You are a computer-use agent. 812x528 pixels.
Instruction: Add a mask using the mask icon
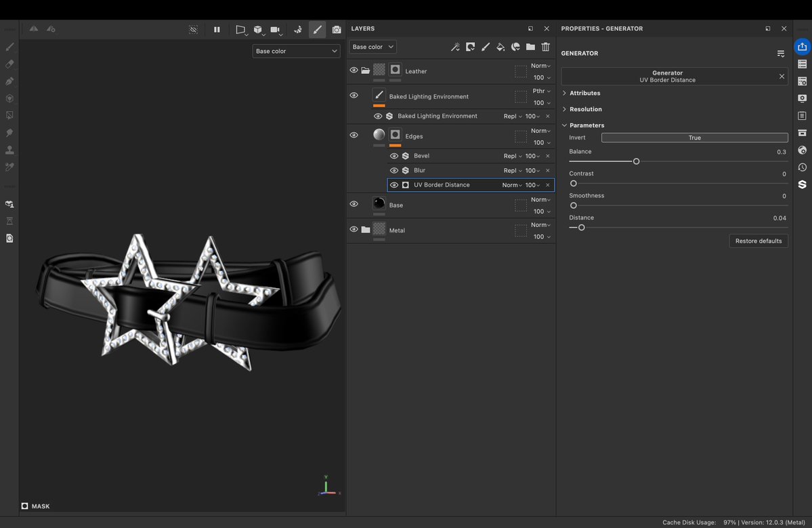pyautogui.click(x=470, y=47)
